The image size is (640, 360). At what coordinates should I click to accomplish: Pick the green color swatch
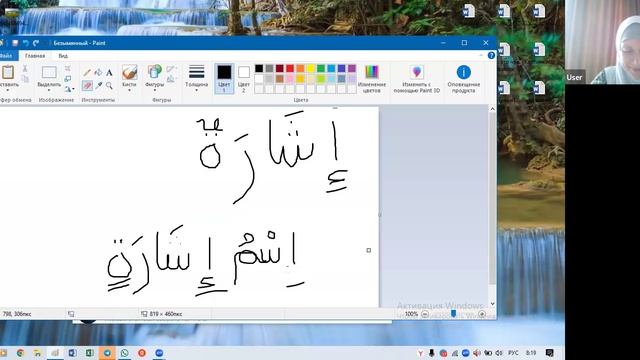(321, 68)
